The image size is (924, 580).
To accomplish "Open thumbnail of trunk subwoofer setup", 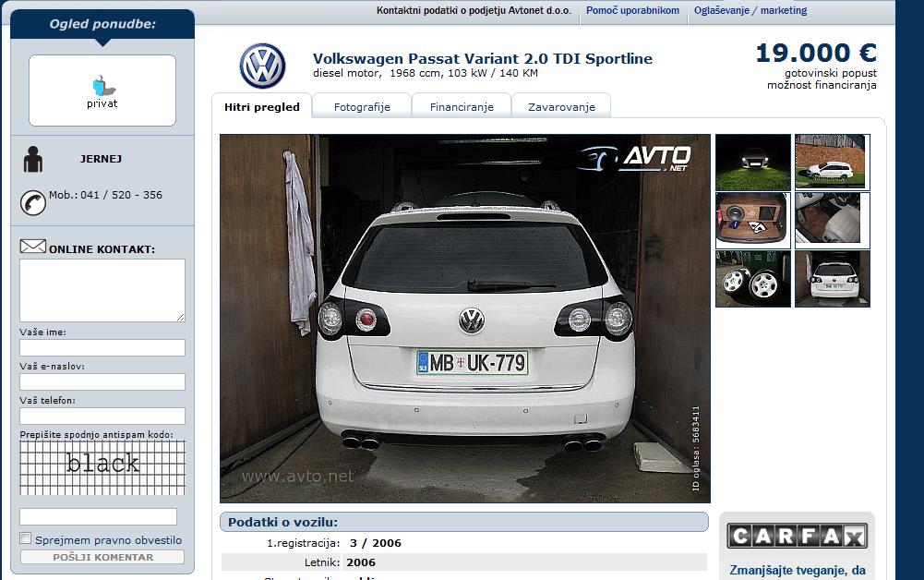I will [x=753, y=221].
